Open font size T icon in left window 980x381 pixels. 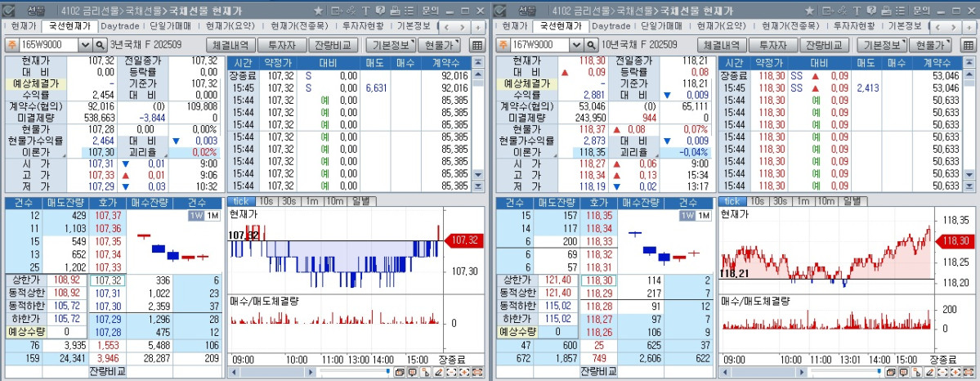tap(365, 11)
